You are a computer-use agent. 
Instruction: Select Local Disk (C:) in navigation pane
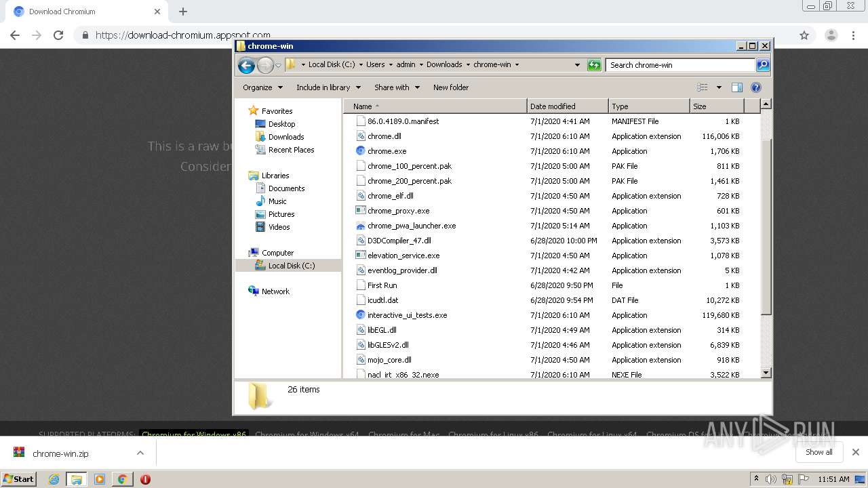pyautogui.click(x=291, y=266)
